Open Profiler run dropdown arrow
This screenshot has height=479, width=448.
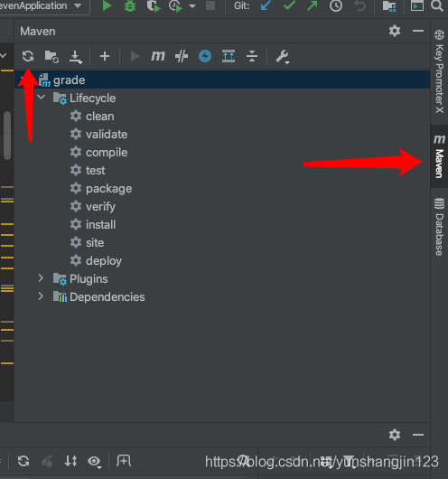[x=192, y=6]
